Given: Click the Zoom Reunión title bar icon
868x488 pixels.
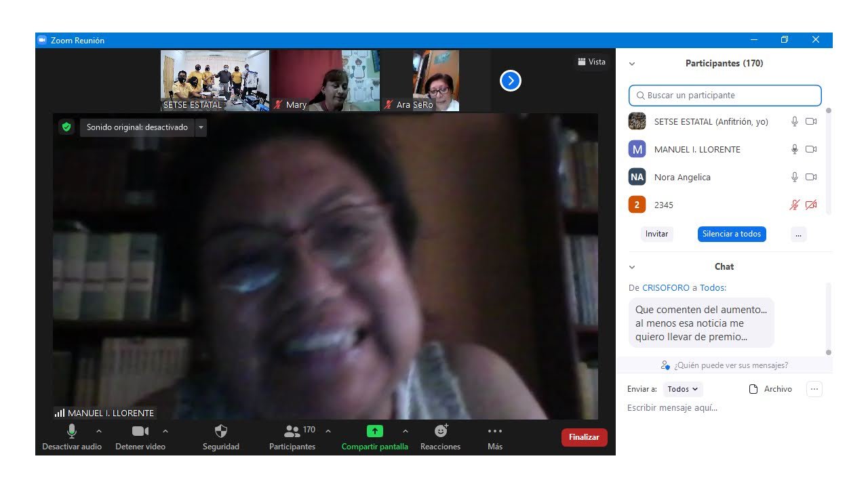Looking at the screenshot, I should pyautogui.click(x=42, y=40).
